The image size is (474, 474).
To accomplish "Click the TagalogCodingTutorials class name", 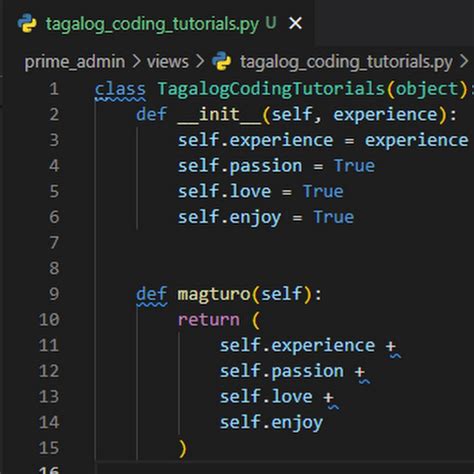I will click(271, 89).
